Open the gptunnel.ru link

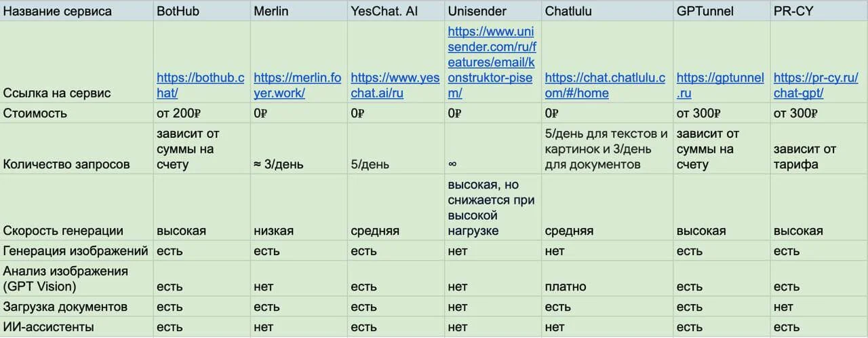pyautogui.click(x=720, y=78)
